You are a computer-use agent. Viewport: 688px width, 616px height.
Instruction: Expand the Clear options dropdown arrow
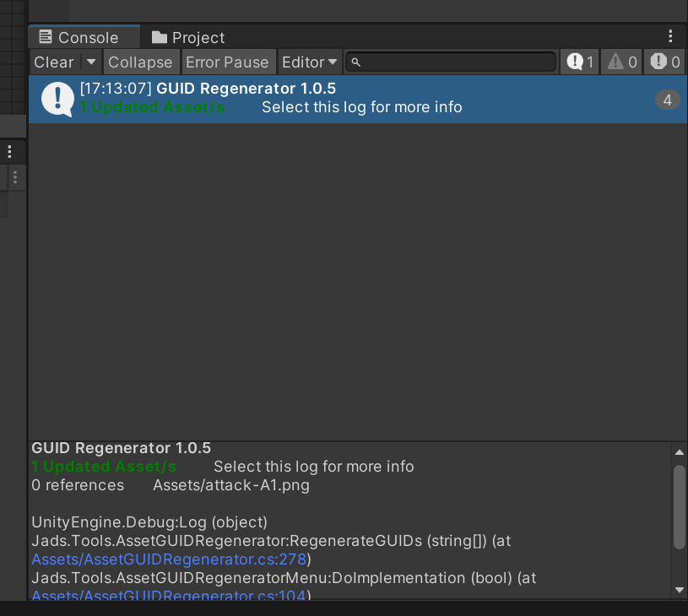coord(91,62)
